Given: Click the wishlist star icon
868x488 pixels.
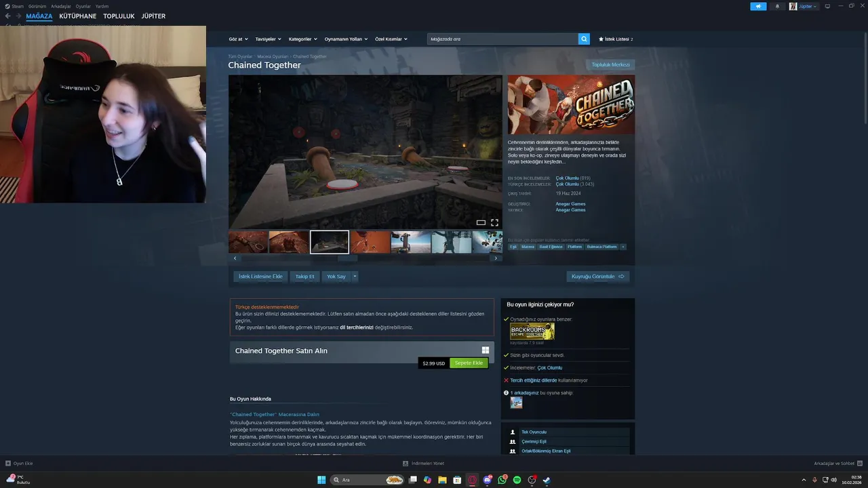Looking at the screenshot, I should pyautogui.click(x=601, y=39).
